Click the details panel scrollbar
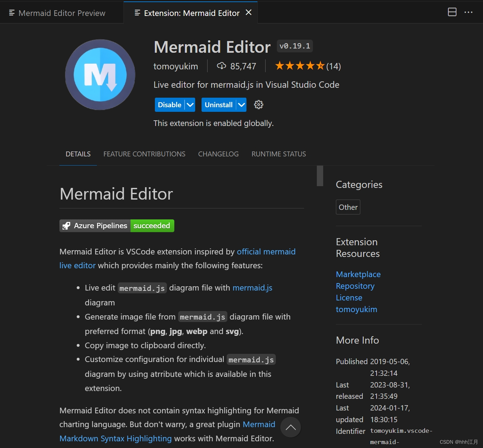Image resolution: width=483 pixels, height=448 pixels. tap(320, 176)
